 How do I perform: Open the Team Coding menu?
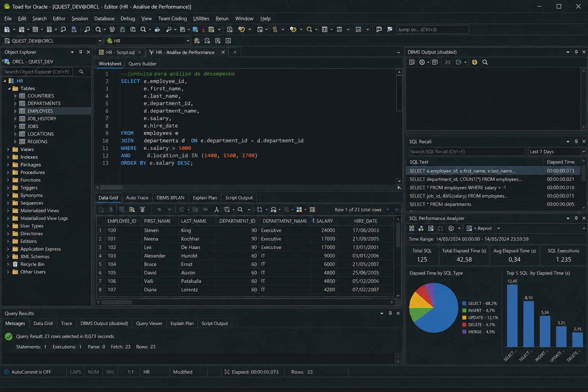tap(172, 18)
